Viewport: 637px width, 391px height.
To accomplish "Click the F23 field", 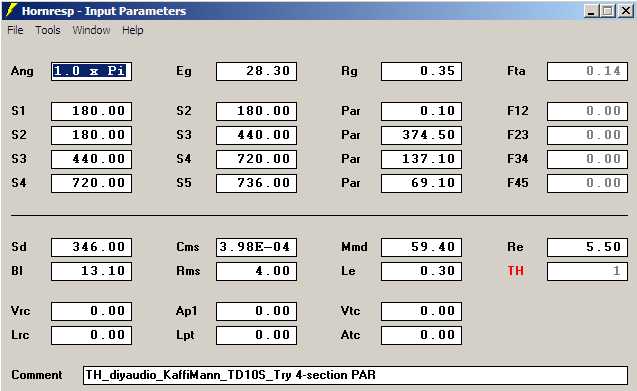I will (x=587, y=135).
